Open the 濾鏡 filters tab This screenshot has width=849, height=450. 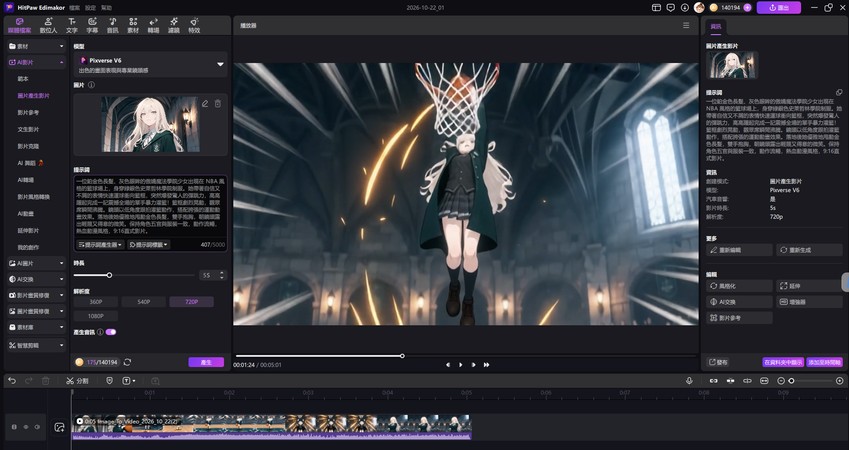(174, 25)
